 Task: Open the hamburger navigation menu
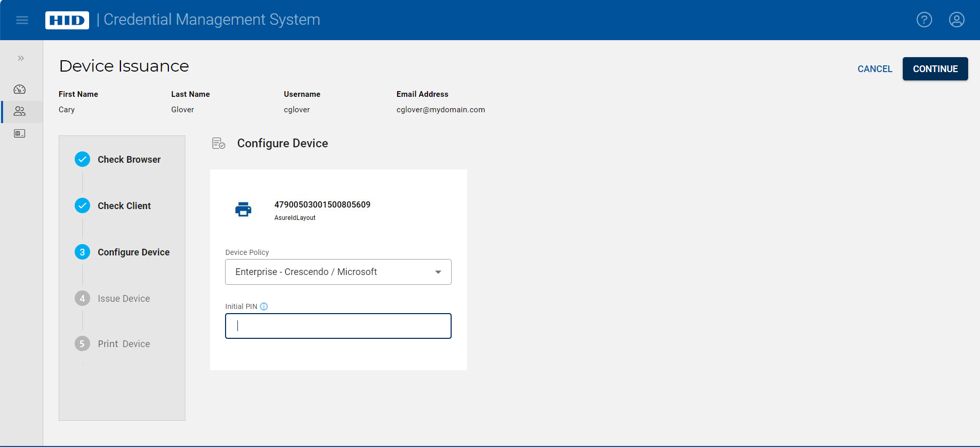(x=22, y=20)
